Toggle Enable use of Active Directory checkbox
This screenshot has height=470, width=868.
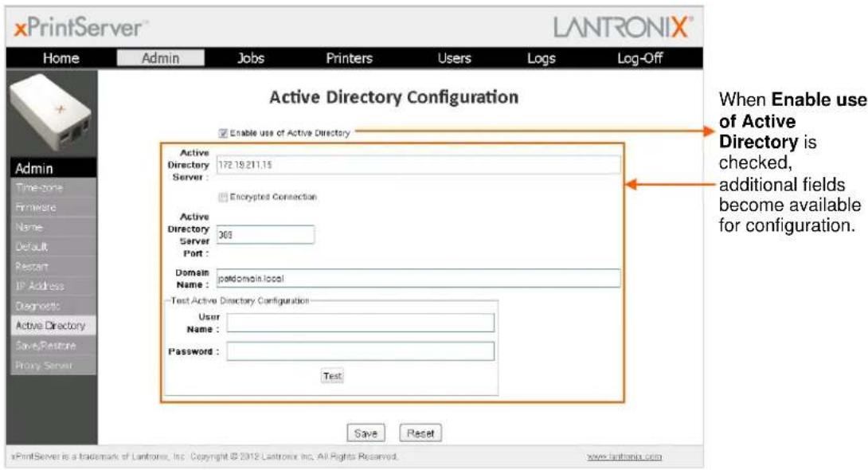pyautogui.click(x=223, y=133)
